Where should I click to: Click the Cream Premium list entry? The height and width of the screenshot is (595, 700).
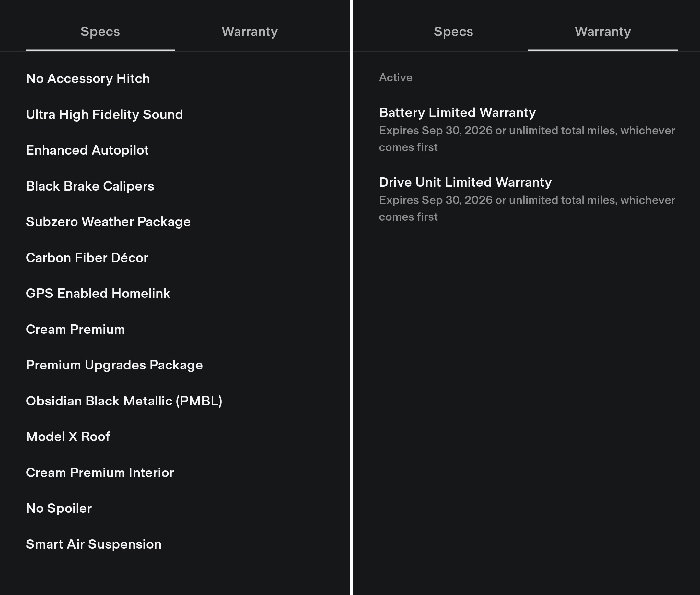75,329
